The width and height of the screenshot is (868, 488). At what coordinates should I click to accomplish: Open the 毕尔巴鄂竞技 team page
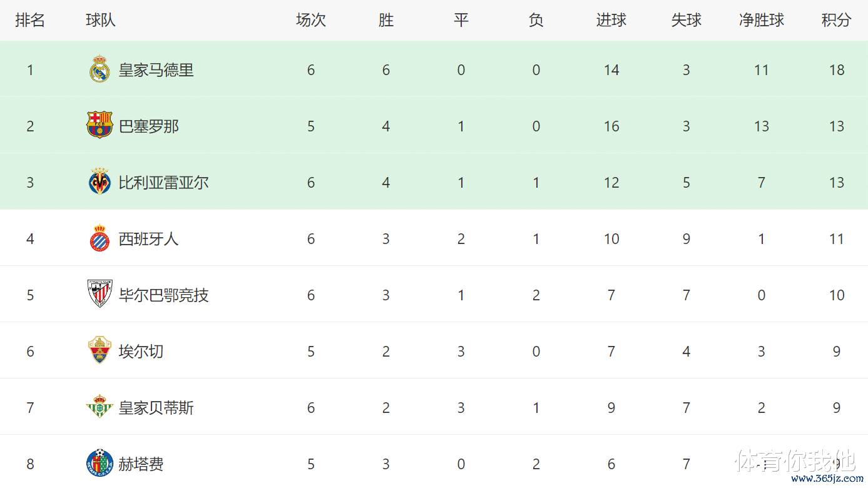[164, 295]
